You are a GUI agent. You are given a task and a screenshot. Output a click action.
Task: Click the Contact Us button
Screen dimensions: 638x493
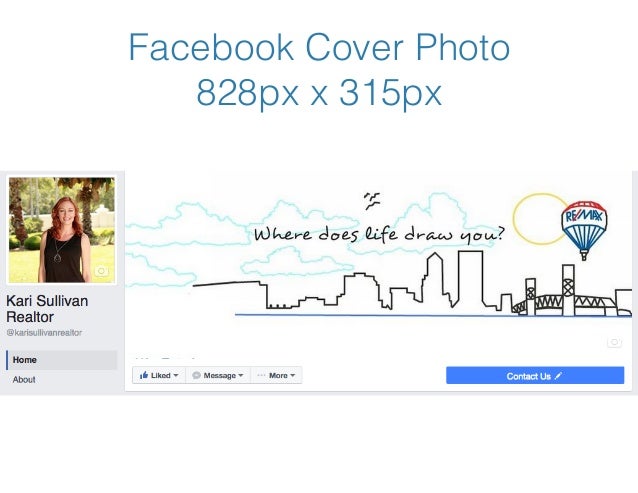[535, 375]
